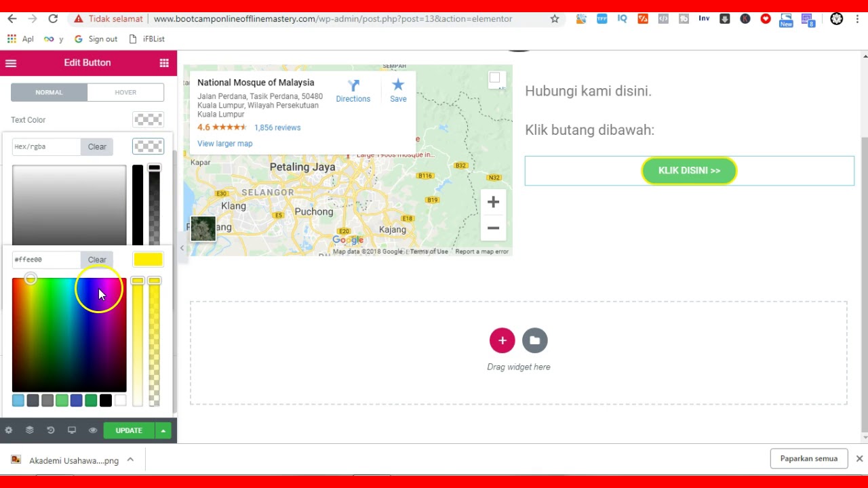Toggle fullscreen map square button

pyautogui.click(x=494, y=78)
